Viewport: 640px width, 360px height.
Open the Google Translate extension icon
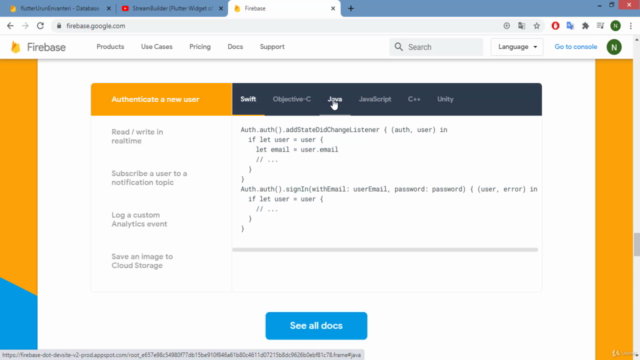pyautogui.click(x=570, y=26)
